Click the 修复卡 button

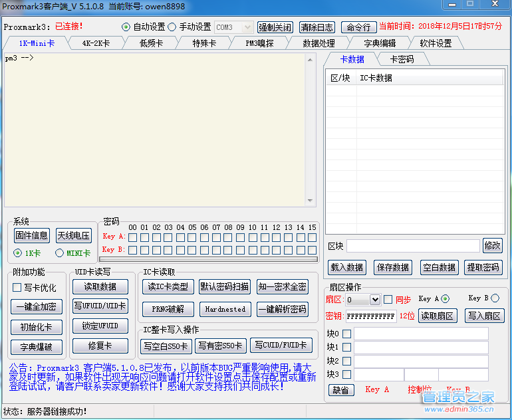[x=100, y=346]
